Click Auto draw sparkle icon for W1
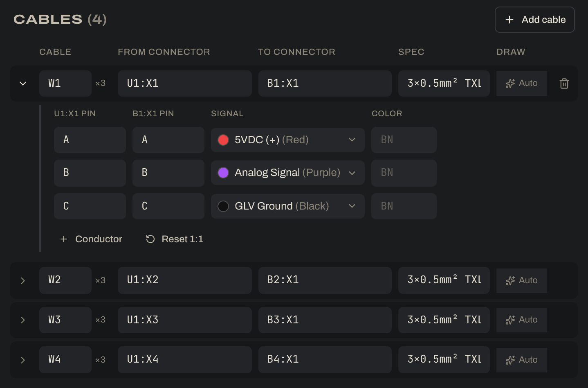 coord(510,83)
